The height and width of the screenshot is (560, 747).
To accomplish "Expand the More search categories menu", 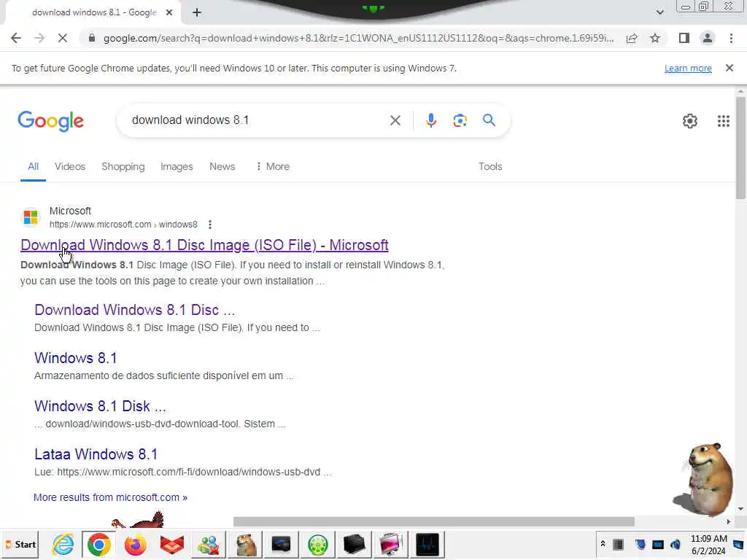I will click(273, 167).
